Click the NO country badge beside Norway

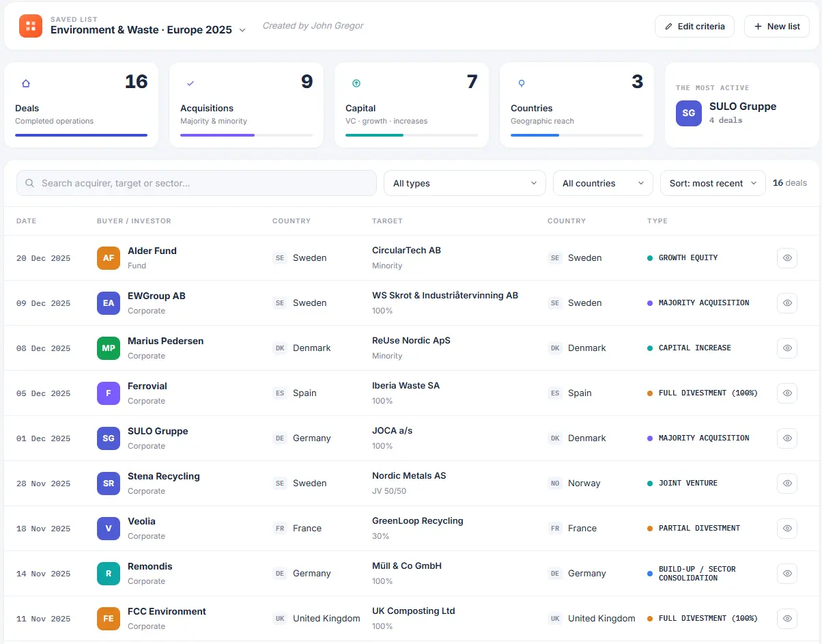[x=555, y=484]
